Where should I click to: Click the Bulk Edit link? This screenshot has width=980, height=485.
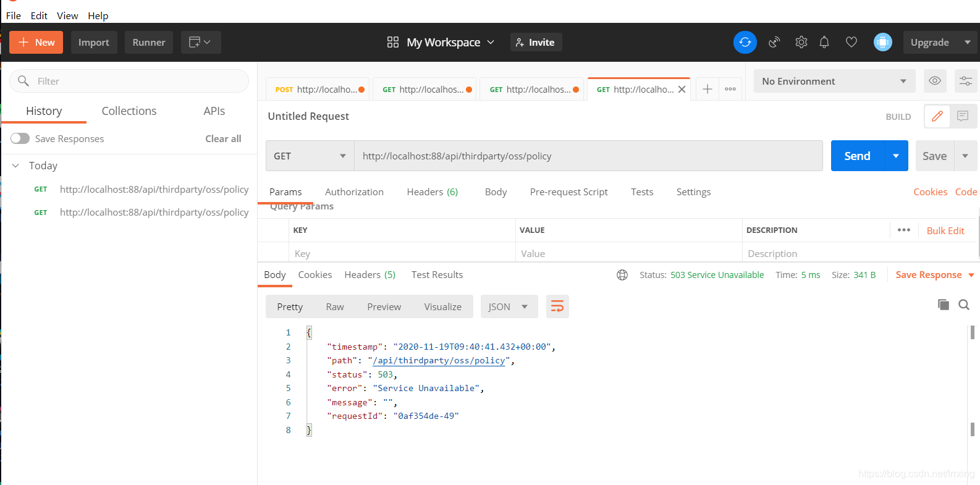pos(945,230)
